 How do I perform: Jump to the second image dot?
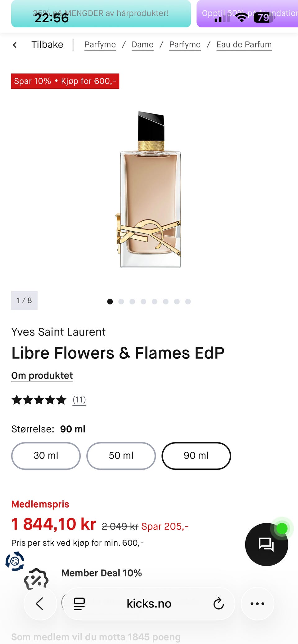pyautogui.click(x=121, y=301)
